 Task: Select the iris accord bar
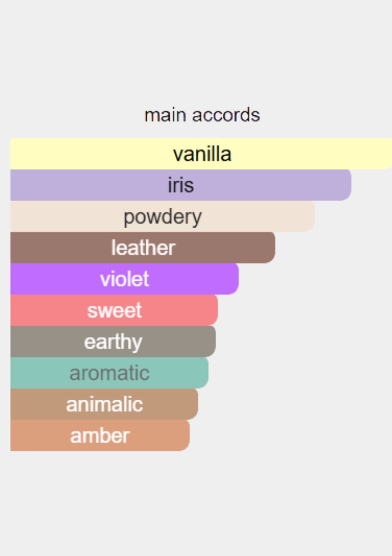point(181,185)
